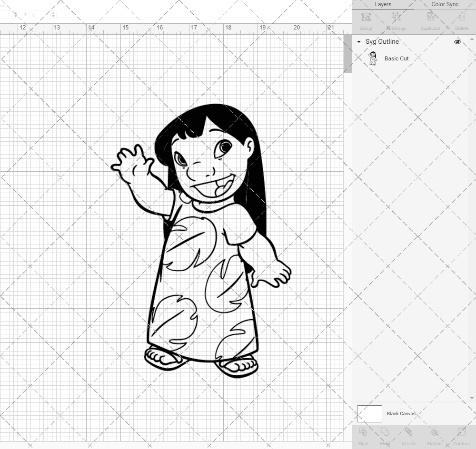This screenshot has height=449, width=476.
Task: Collapse the Svg Outline group
Action: [x=358, y=42]
